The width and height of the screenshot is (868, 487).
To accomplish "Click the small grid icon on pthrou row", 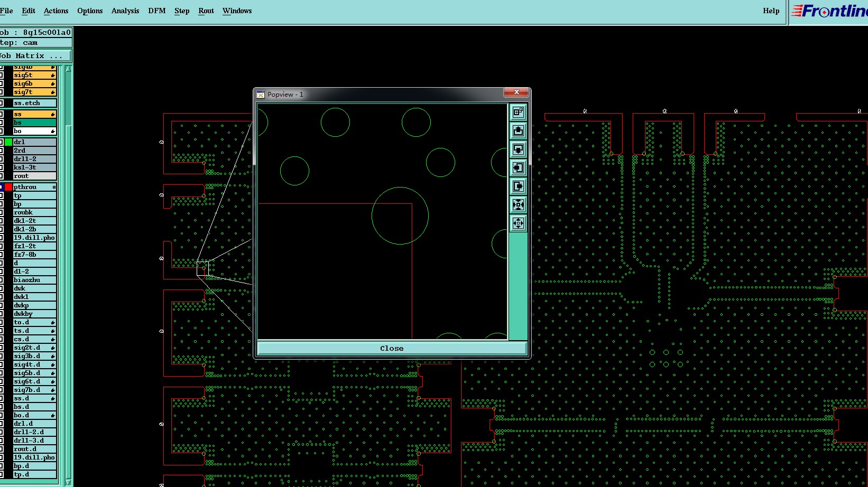I will (x=54, y=188).
